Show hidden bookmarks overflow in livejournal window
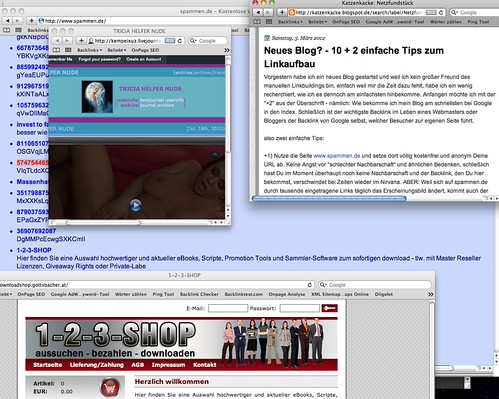 (x=227, y=50)
